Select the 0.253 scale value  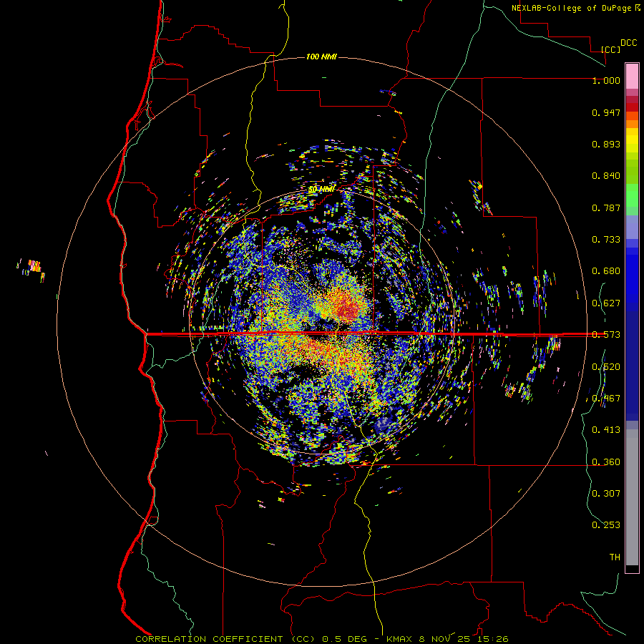pos(606,525)
